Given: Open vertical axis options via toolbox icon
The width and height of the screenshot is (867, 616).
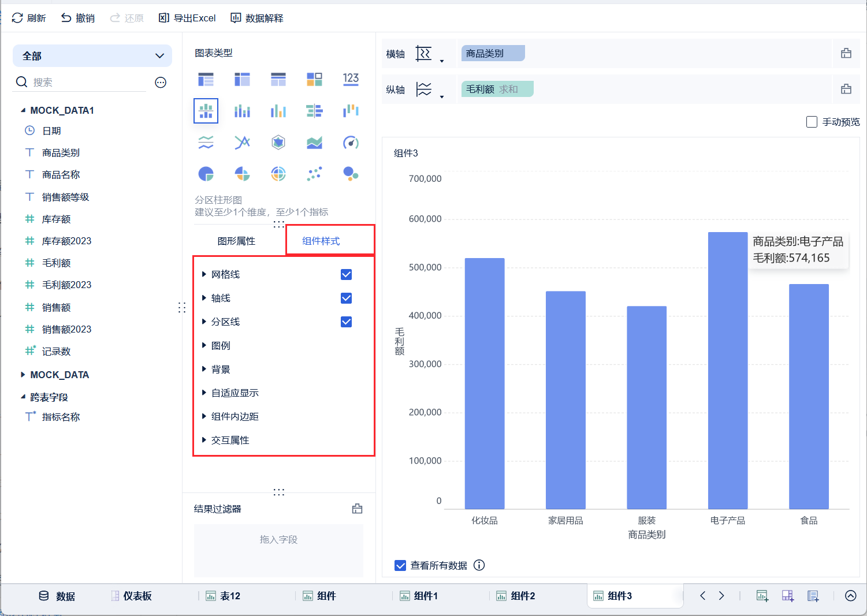Looking at the screenshot, I should 846,89.
